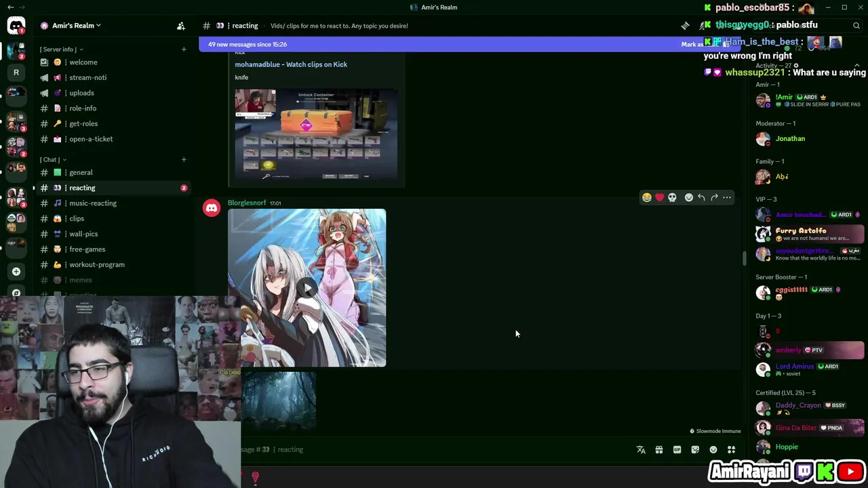Open the Kick clip preview thumbnail
This screenshot has height=488, width=868.
pos(316,134)
